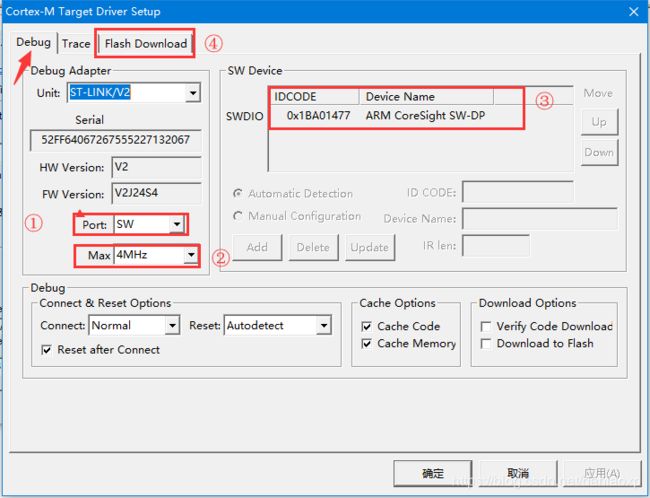Click the Update button
Viewport: 650px width, 498px height.
tap(370, 247)
